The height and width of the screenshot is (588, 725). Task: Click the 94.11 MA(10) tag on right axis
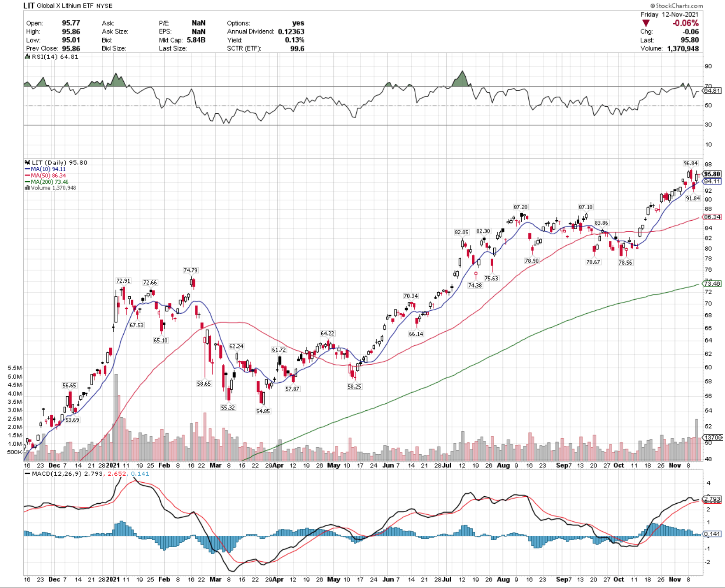point(712,181)
